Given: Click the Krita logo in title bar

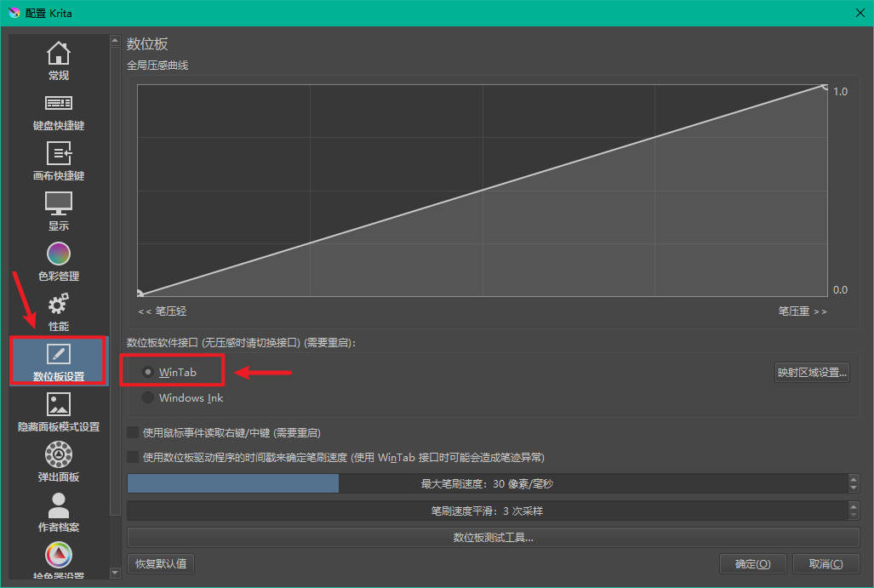Looking at the screenshot, I should (14, 12).
